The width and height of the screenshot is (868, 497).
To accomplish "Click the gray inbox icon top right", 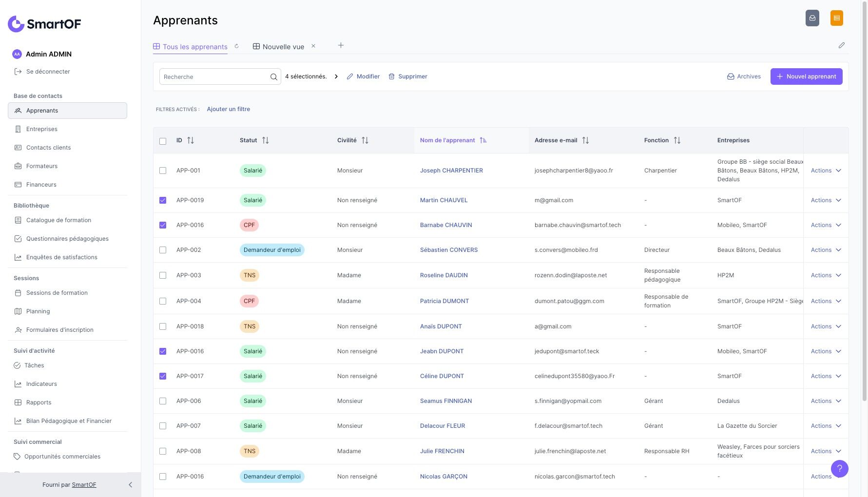I will tap(812, 18).
